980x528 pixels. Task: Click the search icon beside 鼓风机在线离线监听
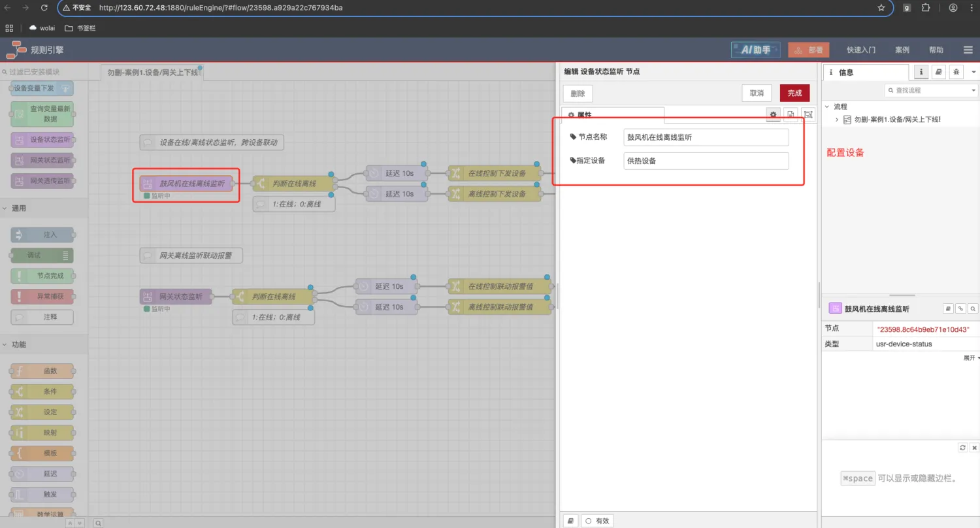(x=973, y=308)
